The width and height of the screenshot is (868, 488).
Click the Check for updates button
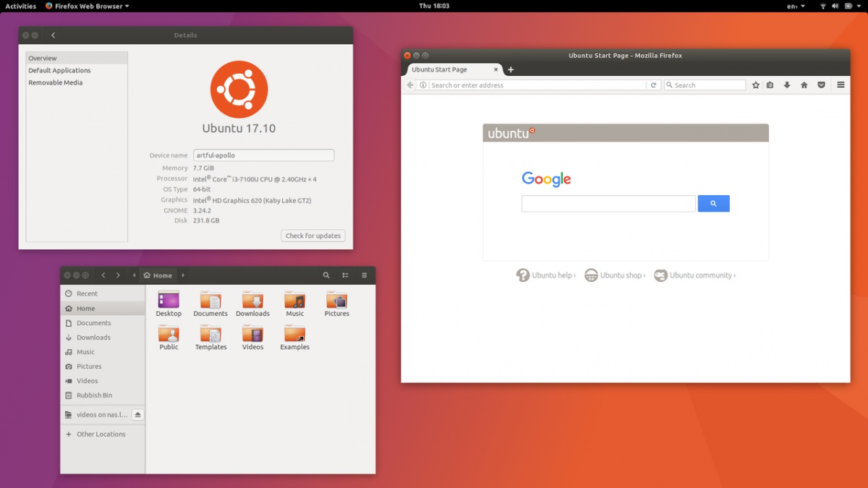313,236
